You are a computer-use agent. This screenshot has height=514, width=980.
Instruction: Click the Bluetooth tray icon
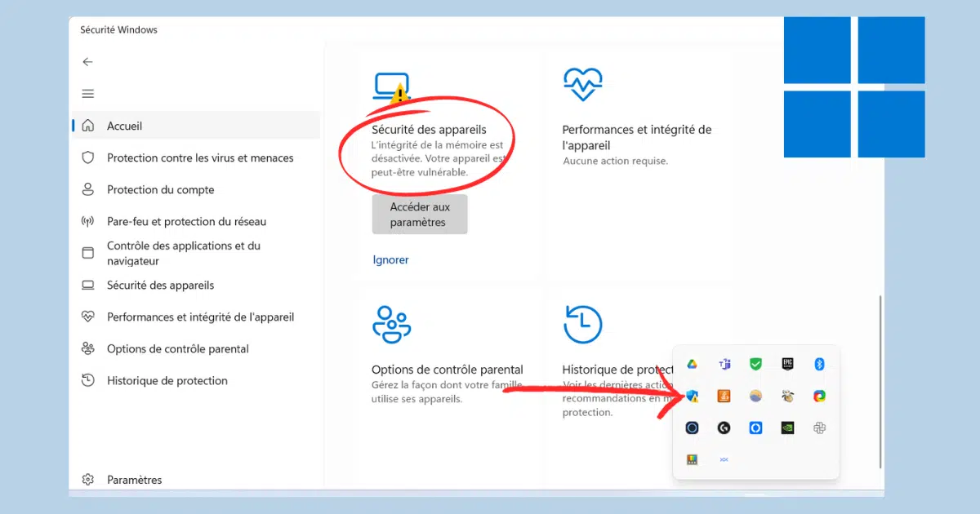click(819, 364)
